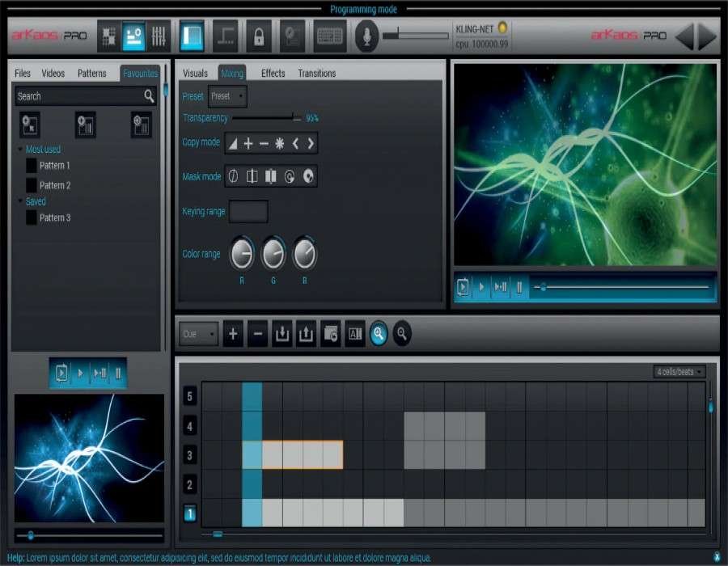Click the plus button in cue toolbar
Viewport: 728px width, 566px height.
(x=233, y=334)
